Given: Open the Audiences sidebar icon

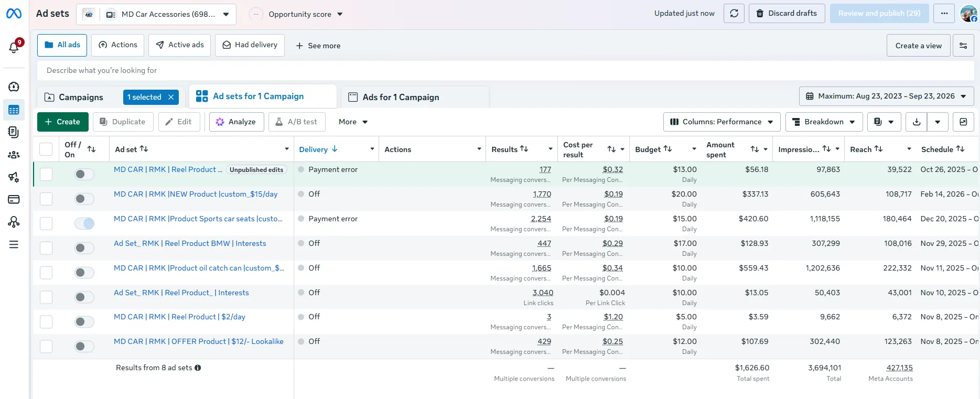Looking at the screenshot, I should point(14,155).
